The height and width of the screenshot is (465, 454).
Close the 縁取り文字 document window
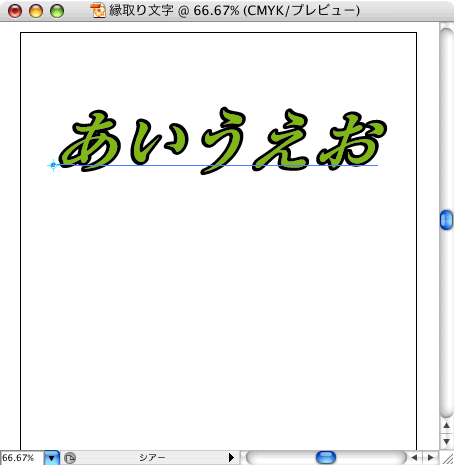point(15,11)
